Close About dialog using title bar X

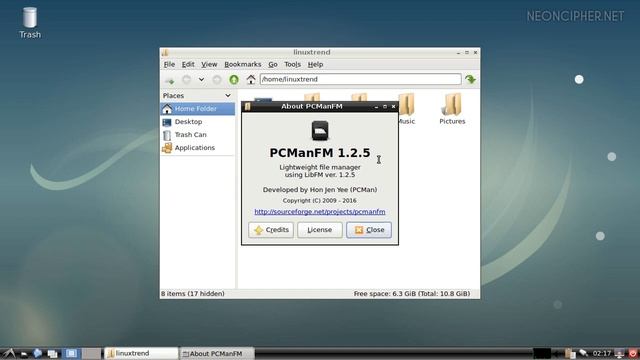[x=393, y=107]
